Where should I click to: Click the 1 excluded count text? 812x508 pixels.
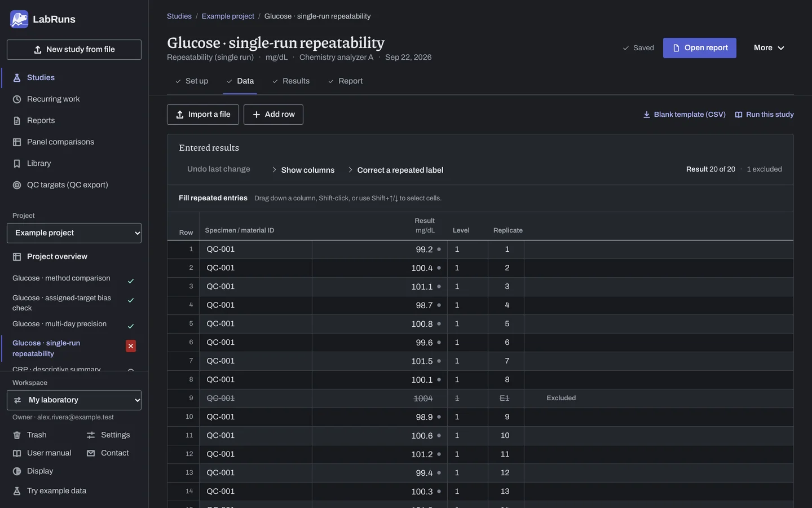tap(764, 169)
